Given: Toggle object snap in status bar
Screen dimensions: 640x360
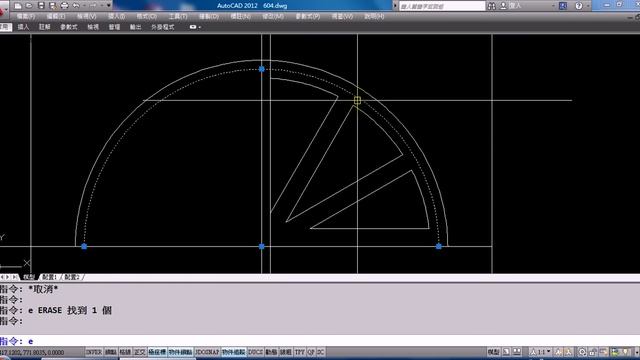Looking at the screenshot, I should click(x=180, y=352).
